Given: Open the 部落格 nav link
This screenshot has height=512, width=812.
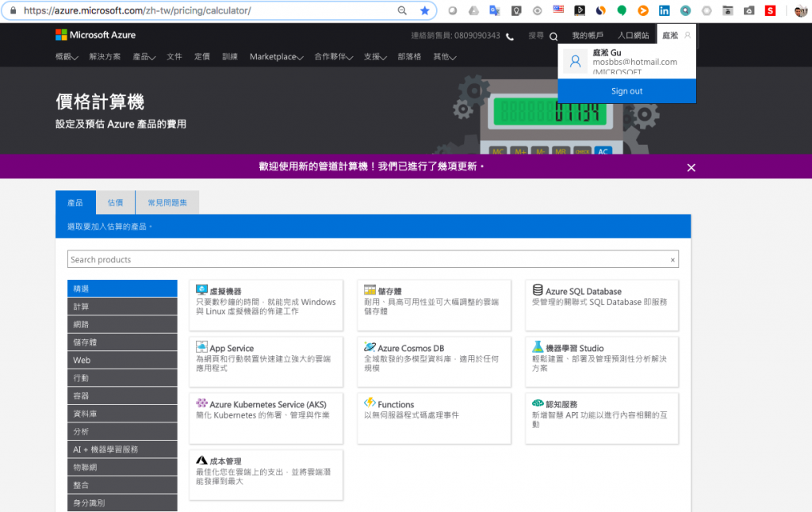Looking at the screenshot, I should 409,57.
